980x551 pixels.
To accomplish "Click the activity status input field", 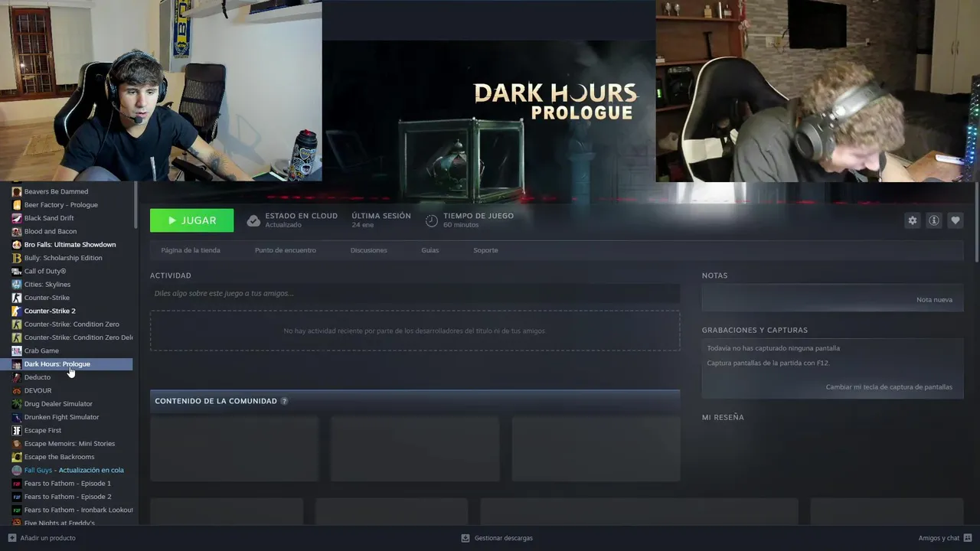I will click(x=415, y=293).
